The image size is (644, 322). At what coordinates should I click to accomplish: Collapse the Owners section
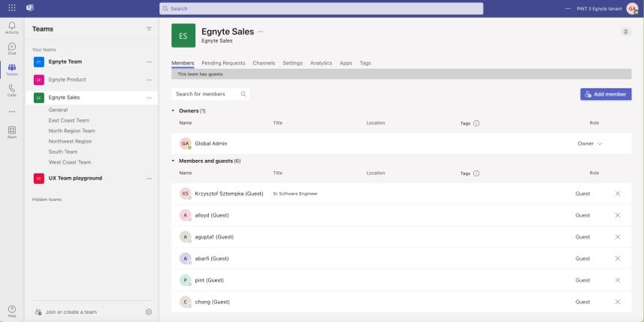click(174, 111)
